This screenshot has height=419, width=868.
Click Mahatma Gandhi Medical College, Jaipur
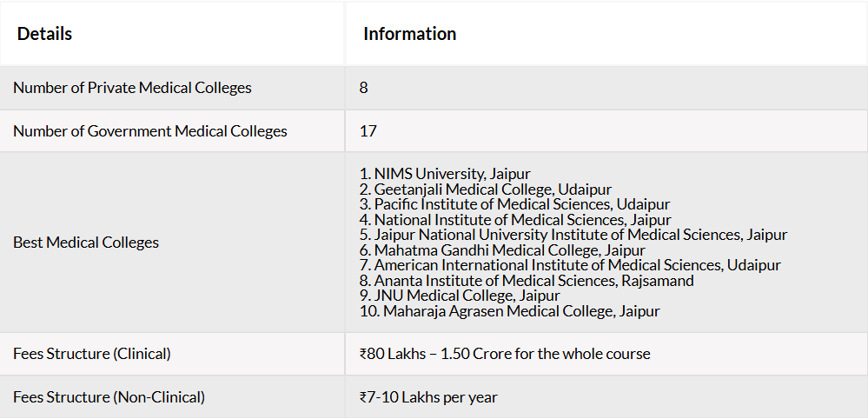click(x=502, y=250)
